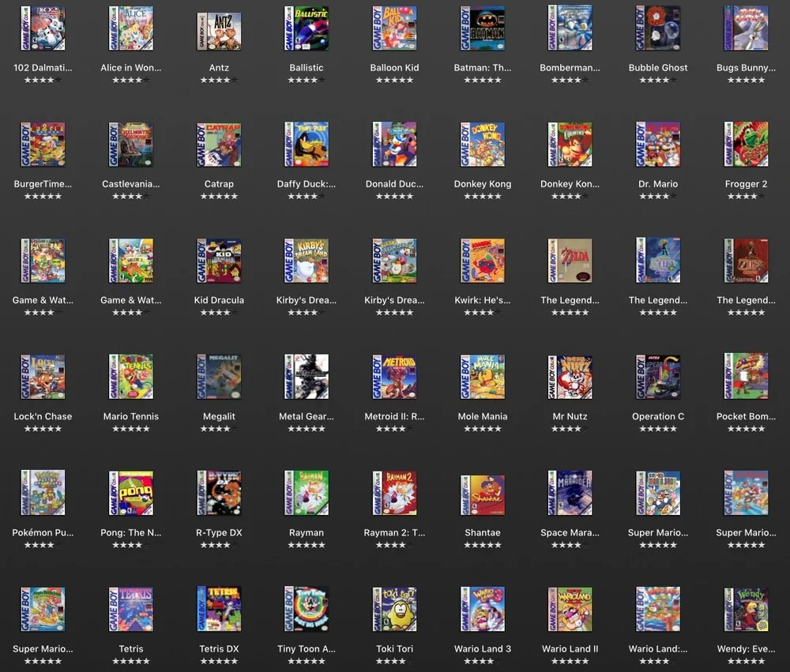Image resolution: width=790 pixels, height=672 pixels.
Task: Click the Balloon Kid box art
Action: [x=394, y=28]
